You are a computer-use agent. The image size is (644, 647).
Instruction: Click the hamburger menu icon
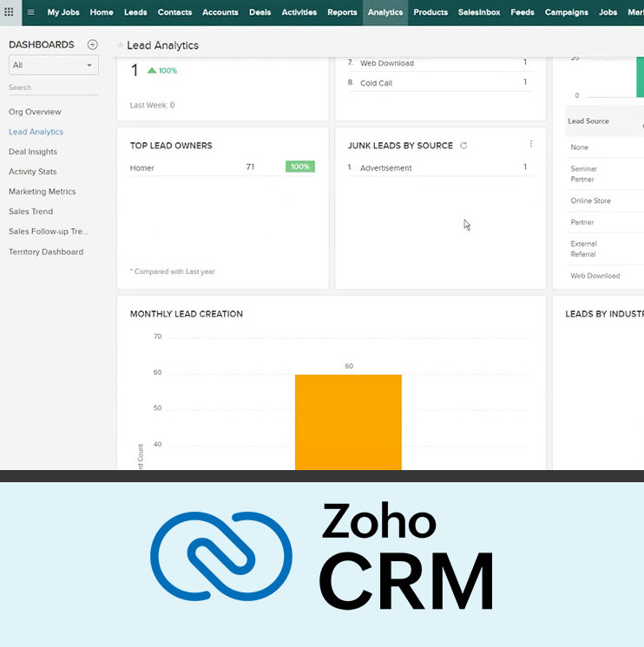pos(31,12)
